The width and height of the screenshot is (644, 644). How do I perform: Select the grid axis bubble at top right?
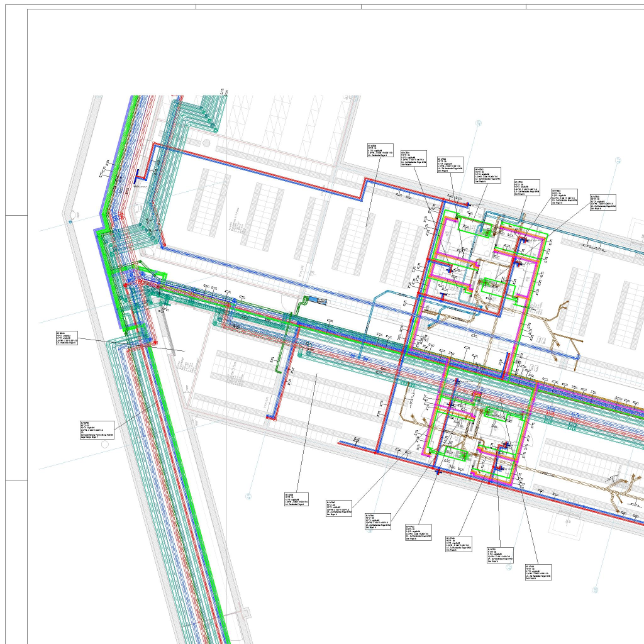[618, 161]
